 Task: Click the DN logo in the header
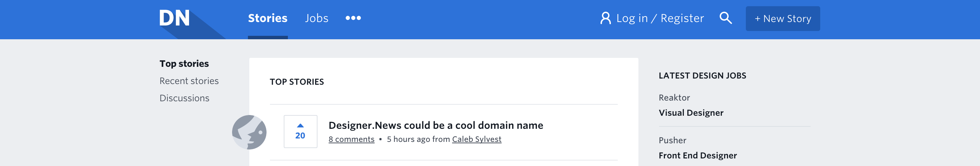174,18
